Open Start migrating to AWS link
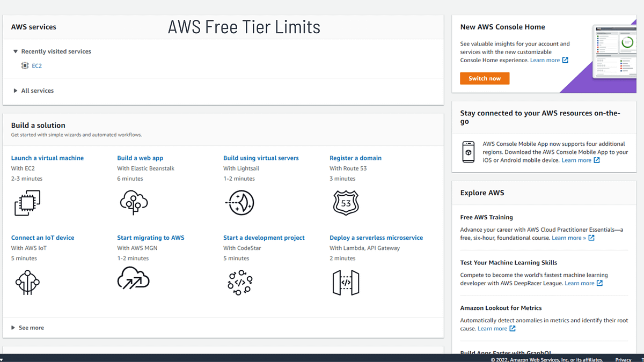The height and width of the screenshot is (362, 644). click(x=151, y=238)
